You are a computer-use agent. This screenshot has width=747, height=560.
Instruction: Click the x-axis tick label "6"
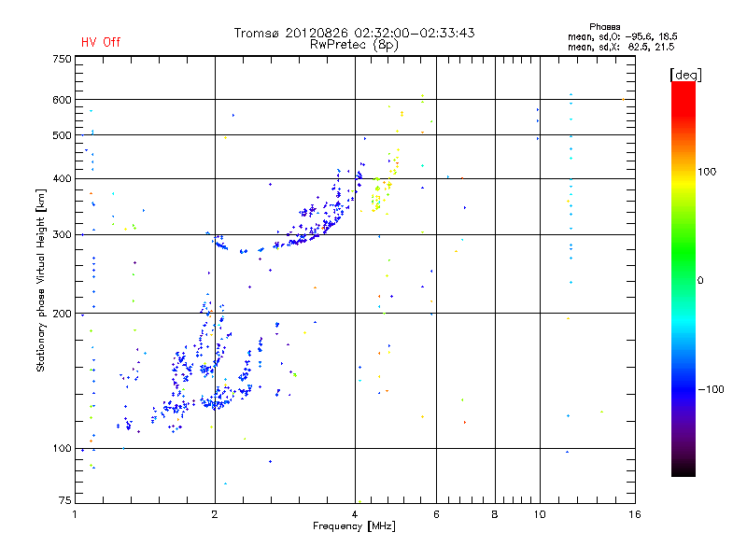coord(436,514)
